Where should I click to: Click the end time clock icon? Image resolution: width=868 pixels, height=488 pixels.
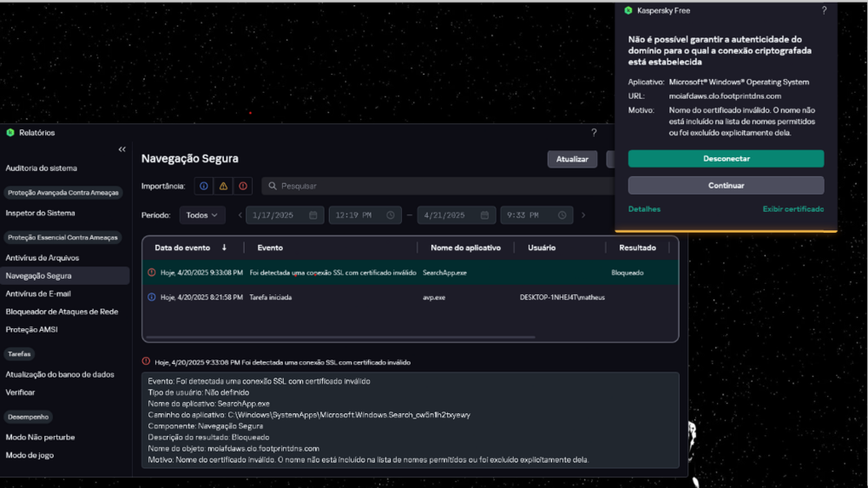click(562, 215)
